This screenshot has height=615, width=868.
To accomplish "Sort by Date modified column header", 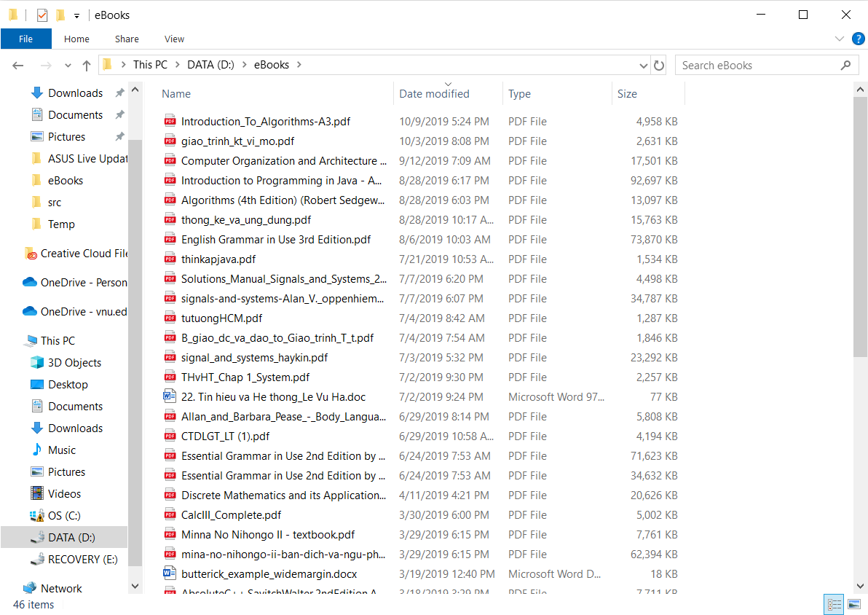I will pos(434,94).
